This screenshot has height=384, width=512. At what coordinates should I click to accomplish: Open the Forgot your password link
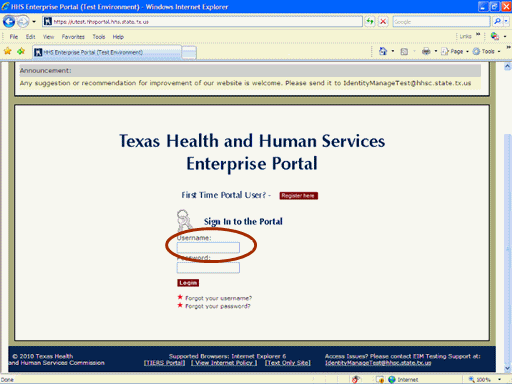[x=217, y=306]
